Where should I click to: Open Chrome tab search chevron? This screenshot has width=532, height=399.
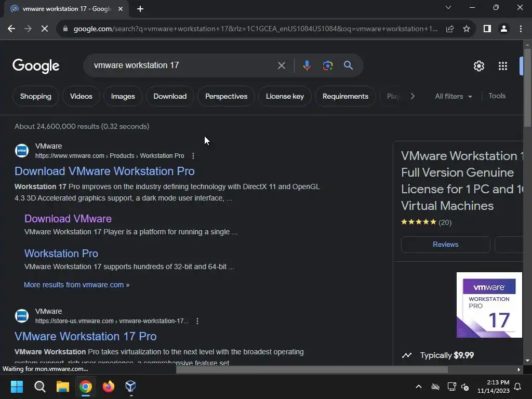click(x=448, y=7)
